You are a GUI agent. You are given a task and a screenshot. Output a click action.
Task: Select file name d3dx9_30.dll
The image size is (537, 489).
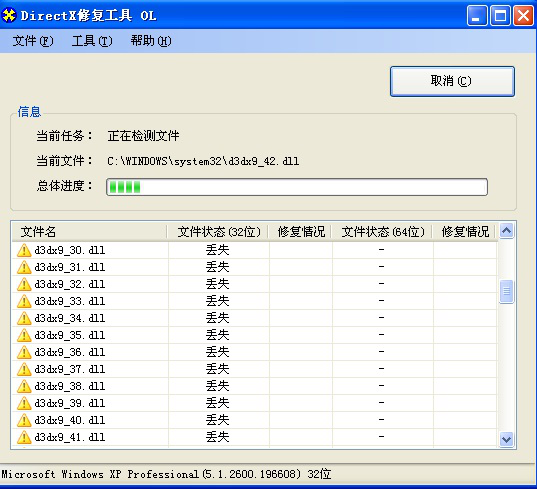click(x=70, y=250)
